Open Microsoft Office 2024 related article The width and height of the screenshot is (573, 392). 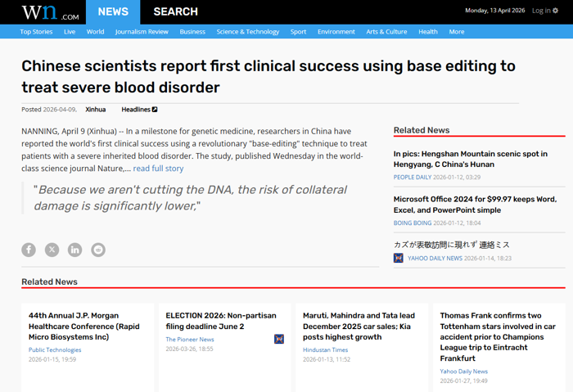pyautogui.click(x=475, y=205)
